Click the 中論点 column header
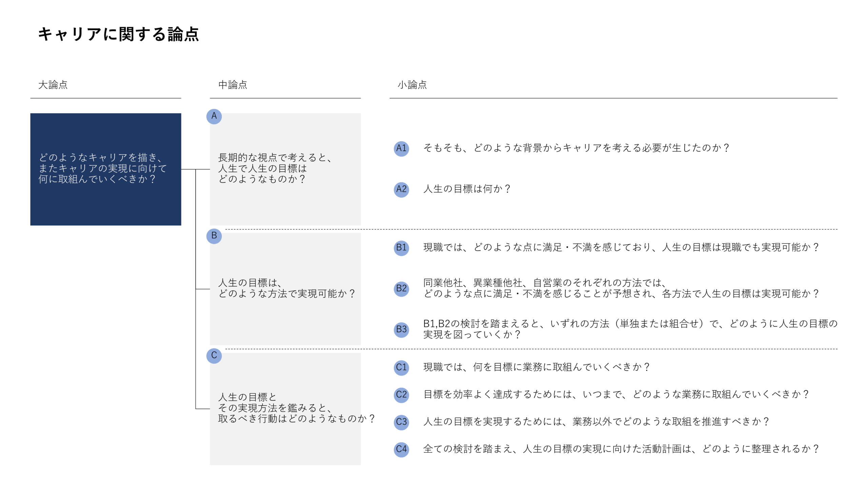 pyautogui.click(x=233, y=85)
